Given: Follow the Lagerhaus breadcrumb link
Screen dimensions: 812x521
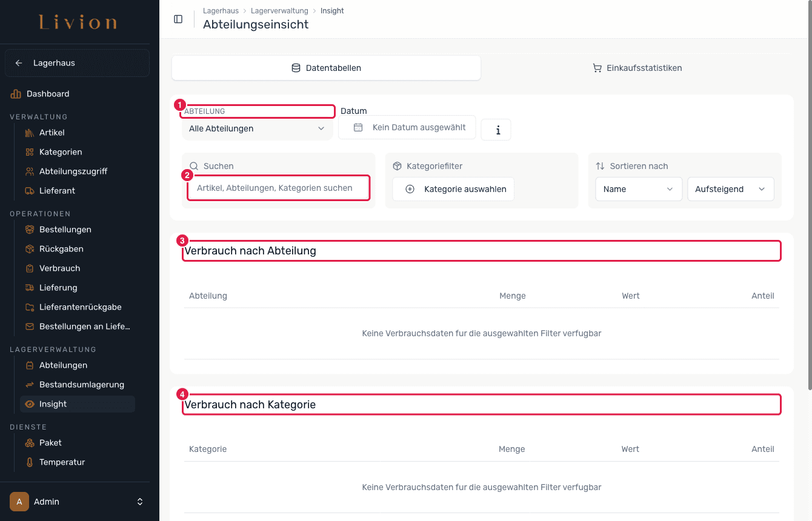Looking at the screenshot, I should pos(221,11).
